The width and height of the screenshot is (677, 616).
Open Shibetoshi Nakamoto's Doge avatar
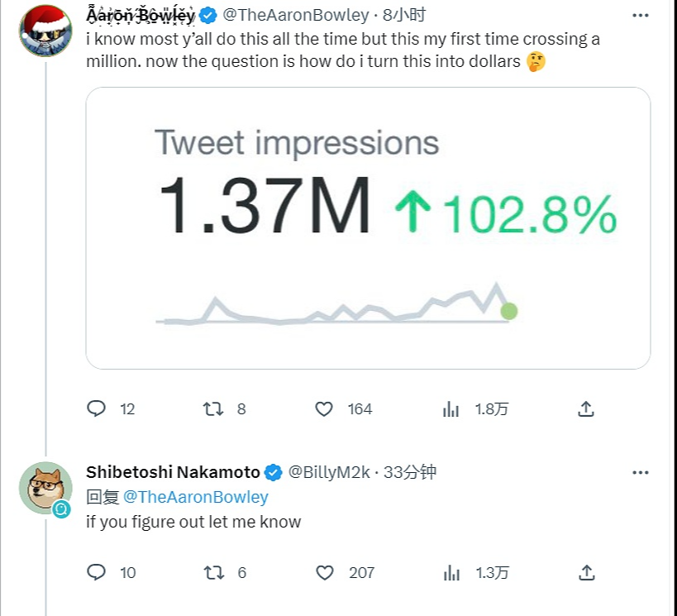45,487
